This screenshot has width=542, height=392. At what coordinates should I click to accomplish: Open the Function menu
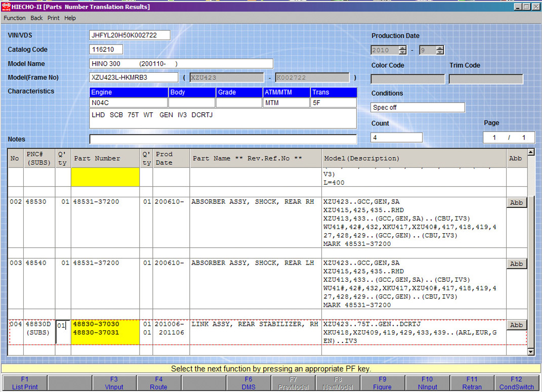tap(15, 18)
